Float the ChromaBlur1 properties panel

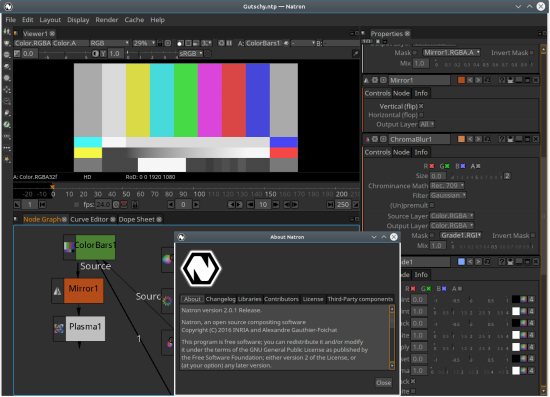pos(527,139)
